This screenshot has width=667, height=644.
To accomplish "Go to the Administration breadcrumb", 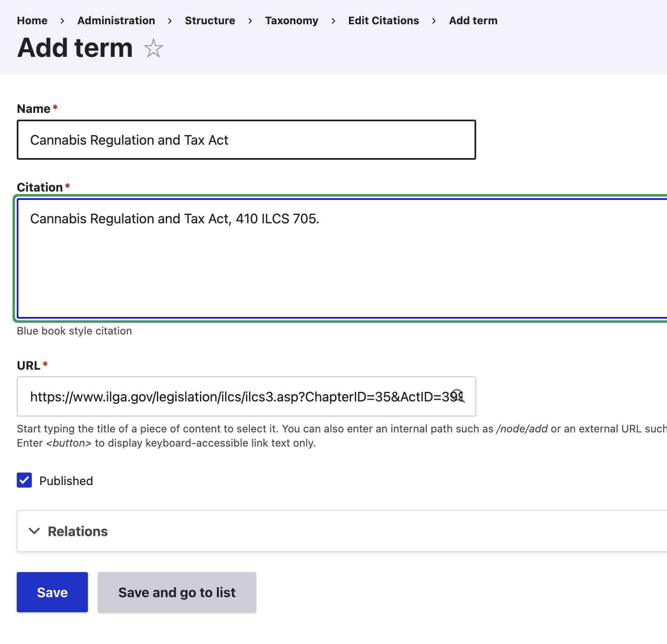I will [116, 20].
